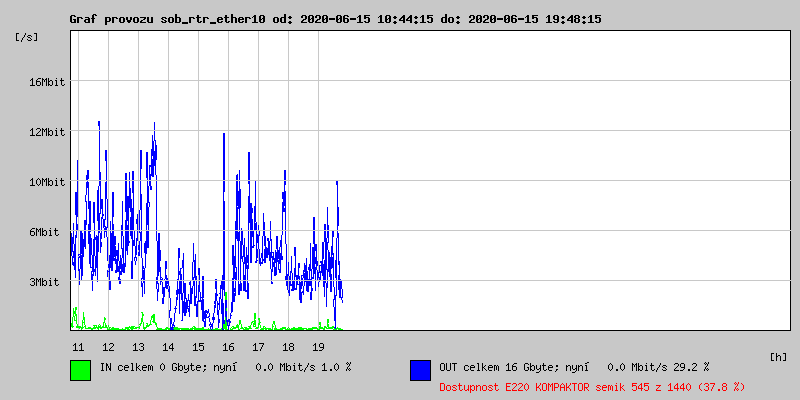
Task: Click the 10Mbit y-axis label
Action: pyautogui.click(x=47, y=182)
